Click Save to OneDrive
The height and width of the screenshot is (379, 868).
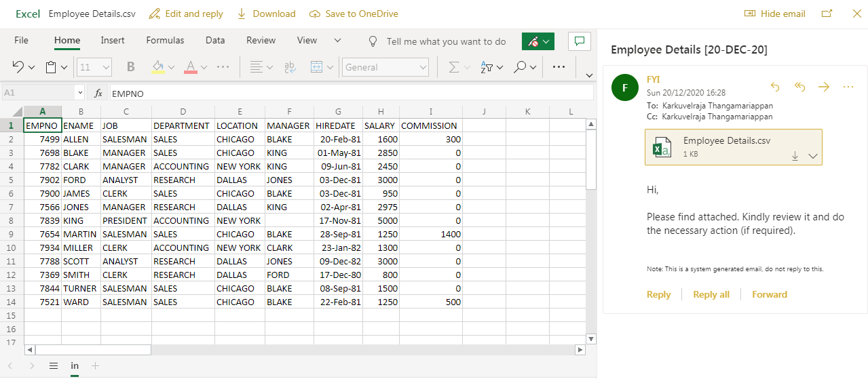[354, 14]
